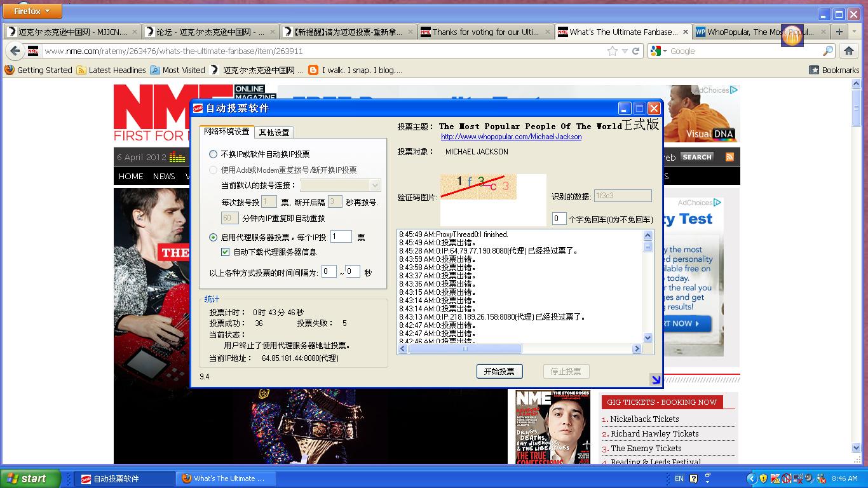Viewport: 868px width, 488px height.
Task: Click 开始投票 button
Action: tap(499, 372)
